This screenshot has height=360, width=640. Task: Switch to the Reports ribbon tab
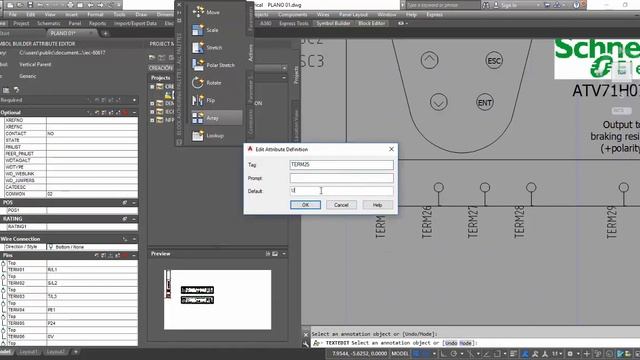[x=98, y=23]
